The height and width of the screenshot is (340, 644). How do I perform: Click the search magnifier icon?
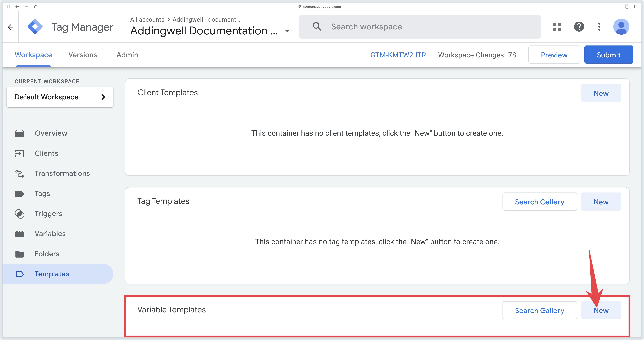pyautogui.click(x=317, y=27)
